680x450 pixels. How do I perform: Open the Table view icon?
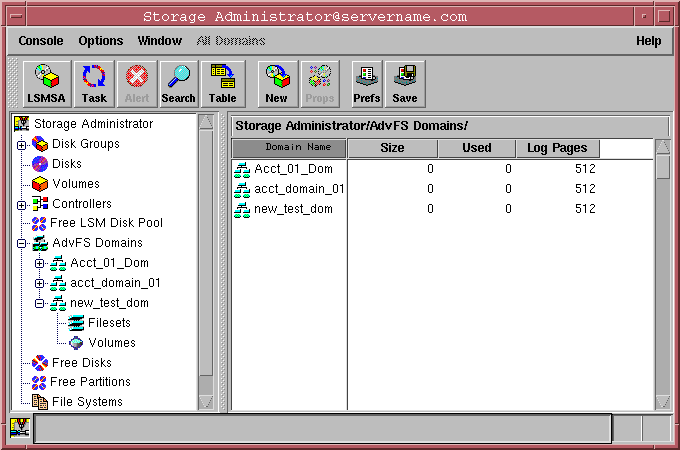point(222,84)
